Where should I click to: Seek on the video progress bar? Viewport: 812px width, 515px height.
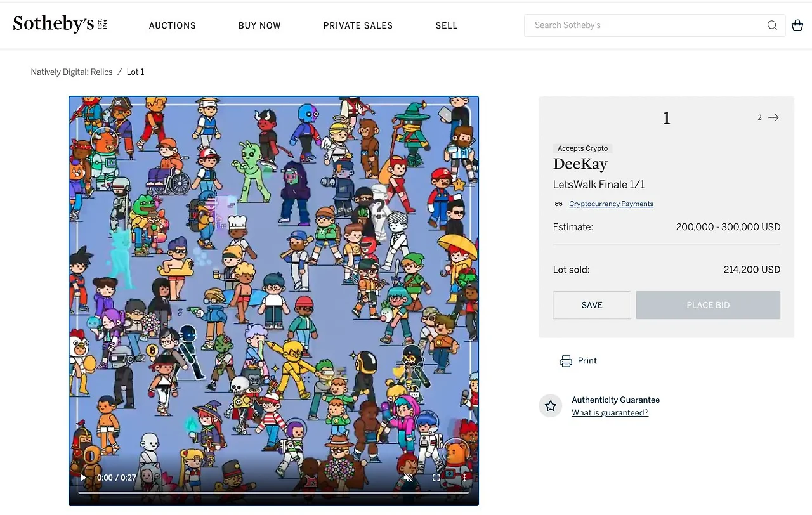[x=273, y=492]
